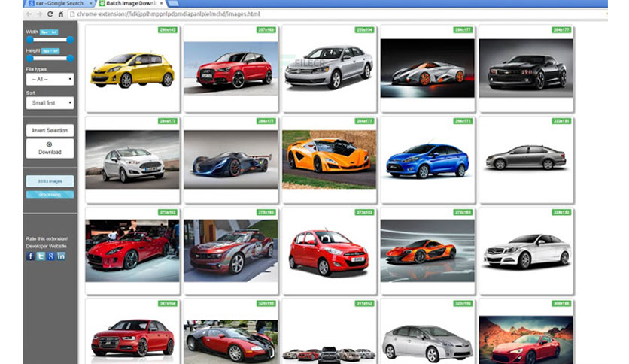The width and height of the screenshot is (629, 364).
Task: Open the browser home icon
Action: (x=61, y=14)
